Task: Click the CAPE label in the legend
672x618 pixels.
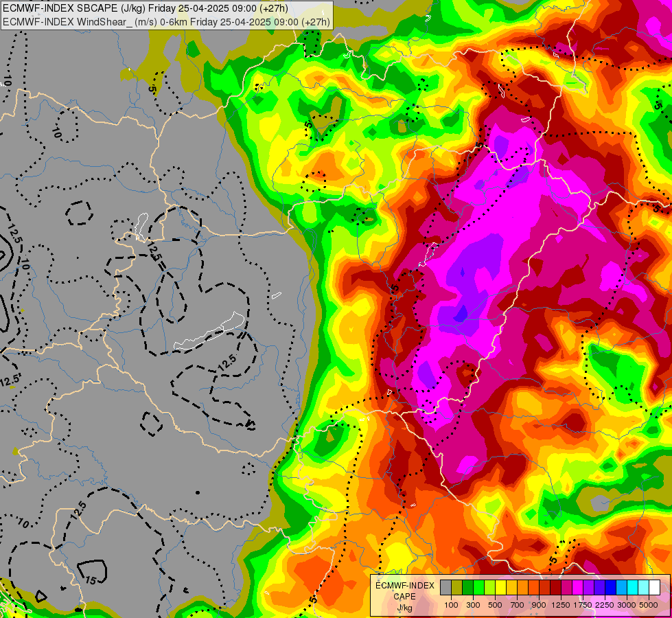Action: [404, 597]
